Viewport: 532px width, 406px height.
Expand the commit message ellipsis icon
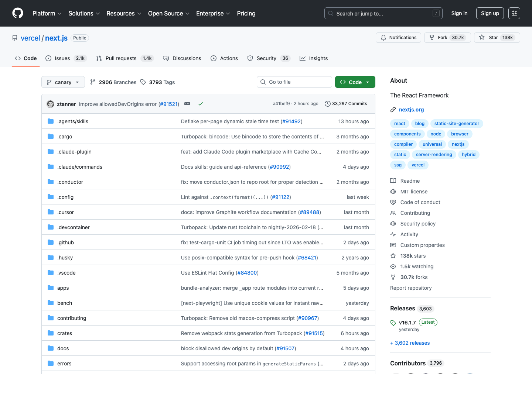[187, 104]
